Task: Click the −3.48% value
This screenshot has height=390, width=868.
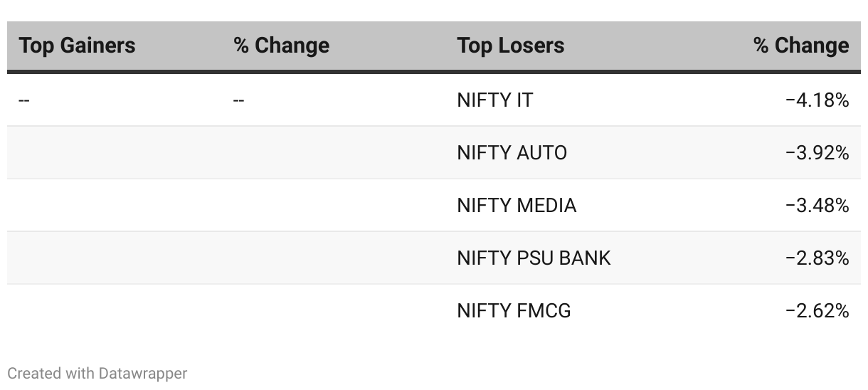Action: click(x=817, y=206)
